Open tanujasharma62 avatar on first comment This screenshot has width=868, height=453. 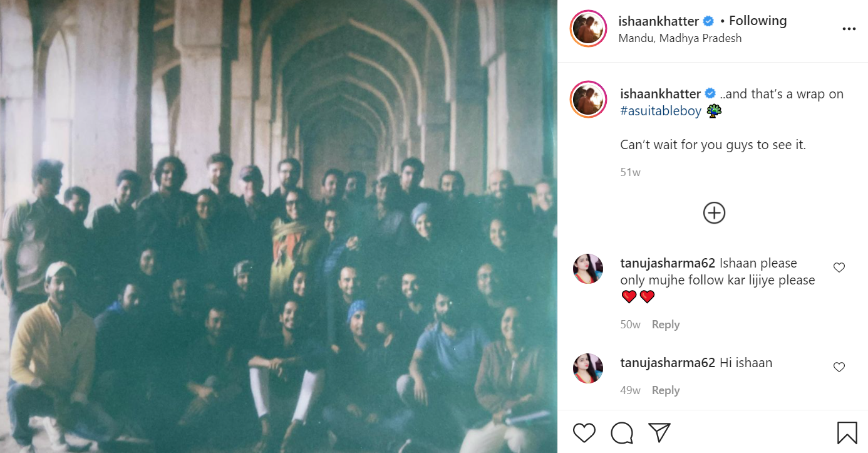pyautogui.click(x=588, y=269)
